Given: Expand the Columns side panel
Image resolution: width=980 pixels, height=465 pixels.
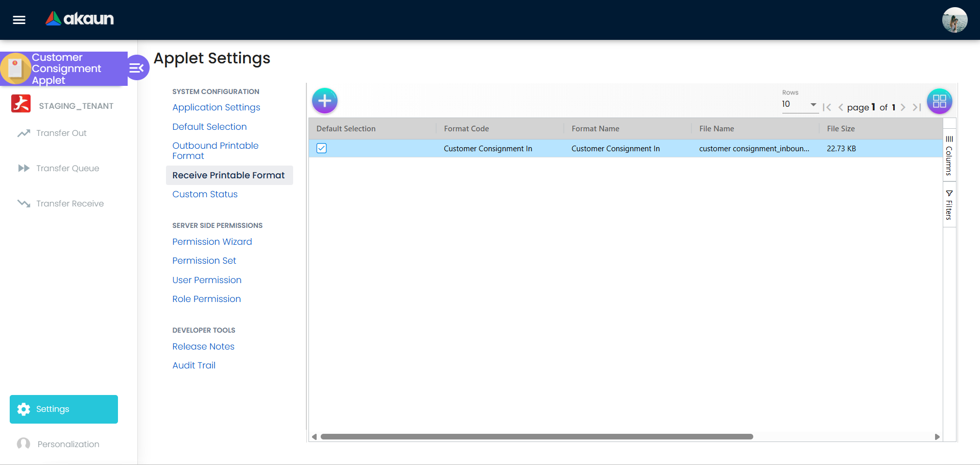Looking at the screenshot, I should 948,156.
